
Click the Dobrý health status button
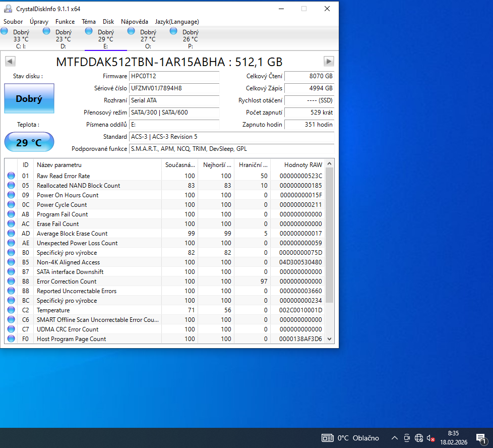29,99
